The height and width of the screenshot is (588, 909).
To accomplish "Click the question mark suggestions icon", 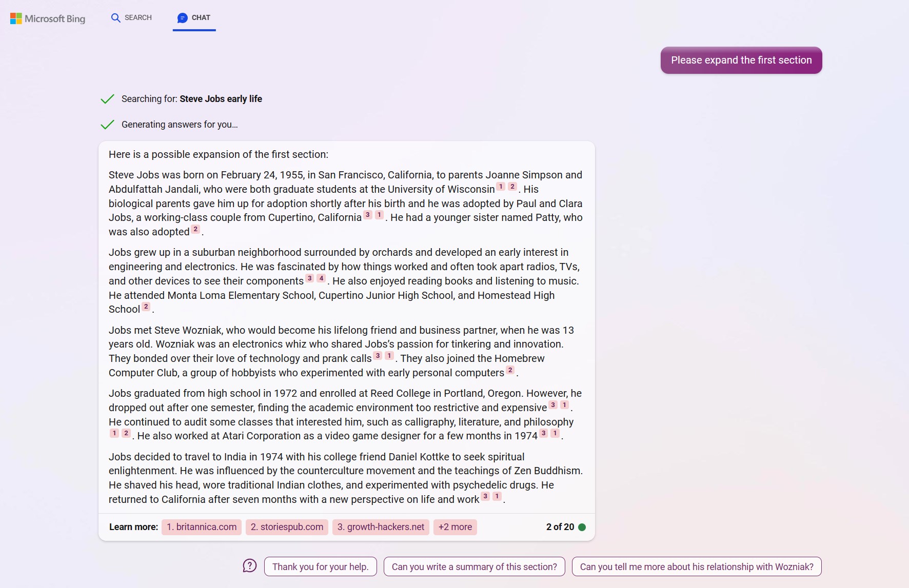I will click(249, 566).
